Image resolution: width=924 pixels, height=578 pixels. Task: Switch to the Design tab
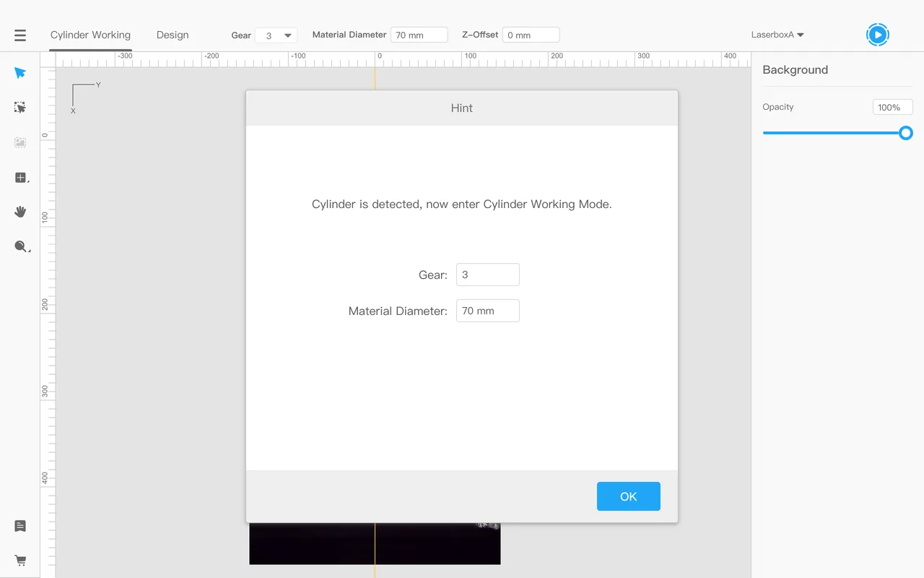[x=173, y=35]
